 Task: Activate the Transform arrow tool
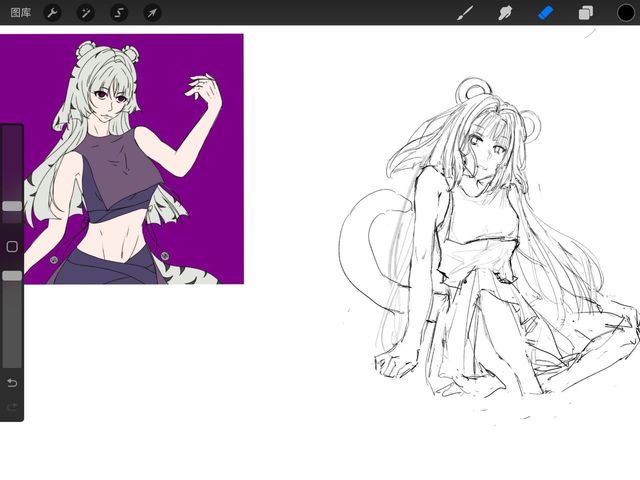tap(152, 13)
